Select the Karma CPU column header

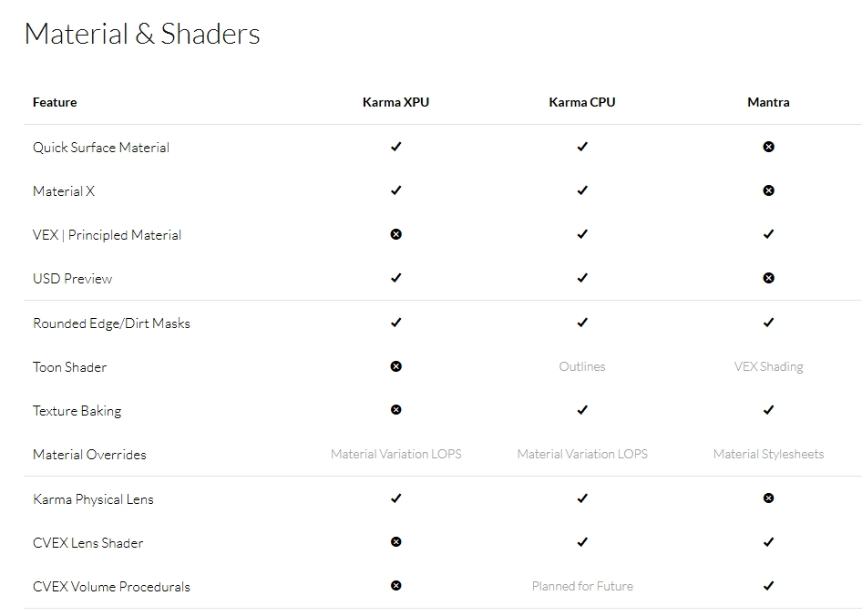[x=582, y=102]
